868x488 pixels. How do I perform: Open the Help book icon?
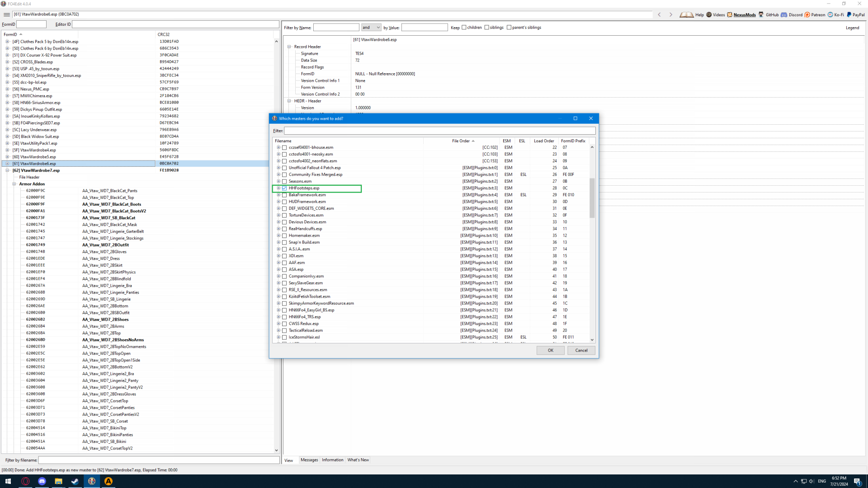pyautogui.click(x=686, y=15)
